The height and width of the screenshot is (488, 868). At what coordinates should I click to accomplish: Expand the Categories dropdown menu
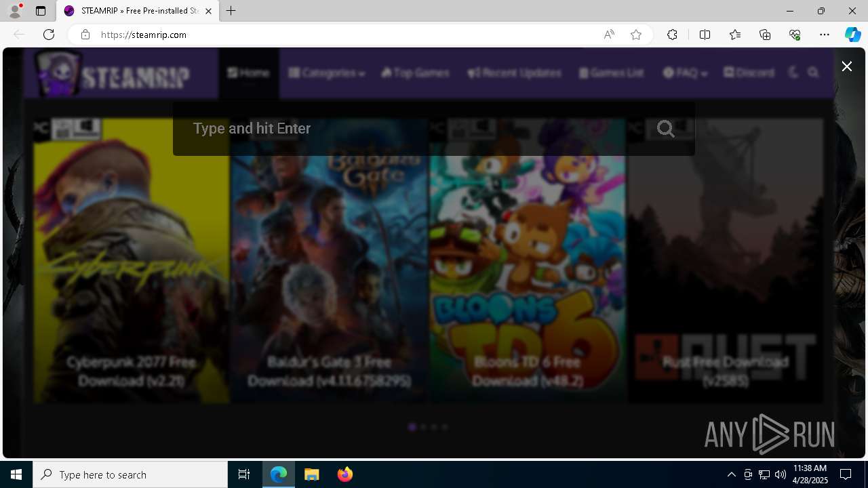326,73
